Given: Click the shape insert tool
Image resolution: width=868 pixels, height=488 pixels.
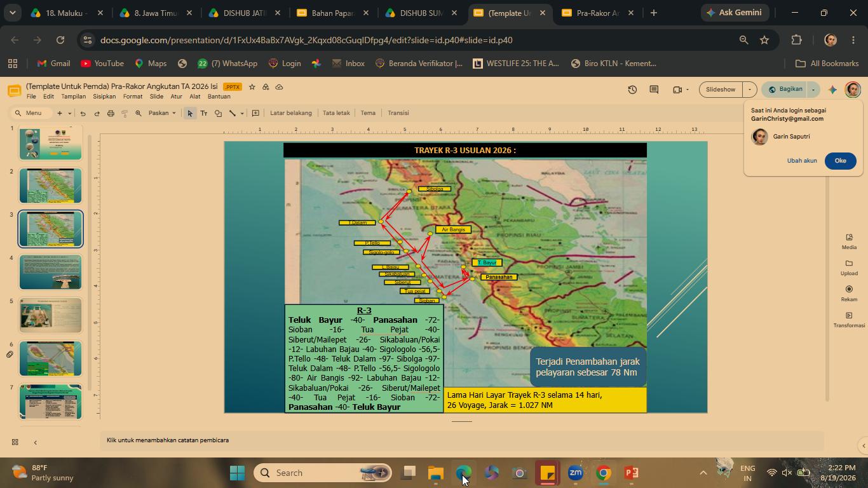Looking at the screenshot, I should 218,113.
